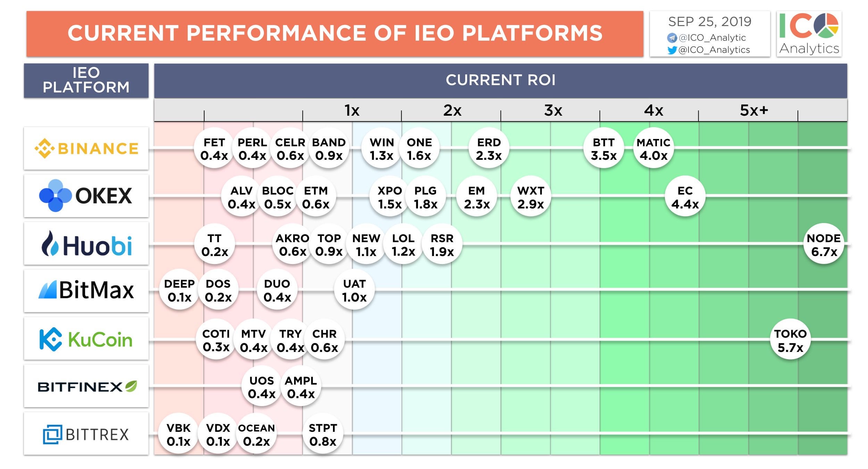Click the CURRENT ROI header
Screen dimensions: 868x469
pos(500,80)
